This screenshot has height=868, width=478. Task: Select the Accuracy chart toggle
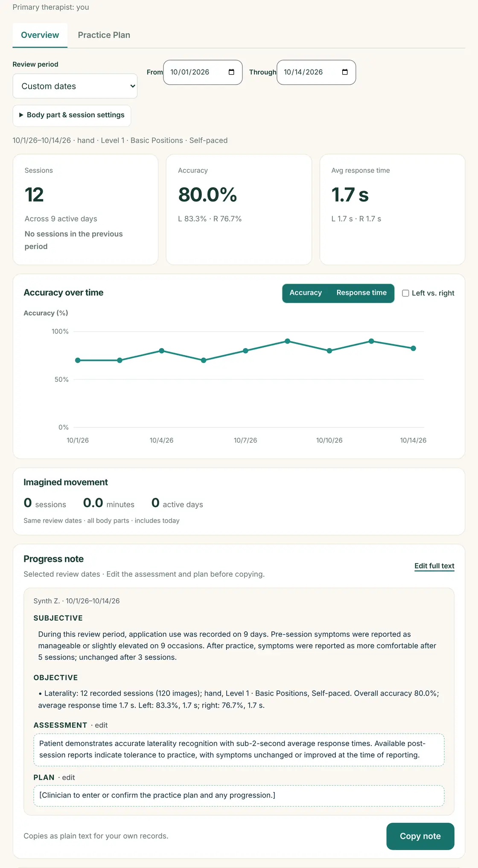point(306,293)
